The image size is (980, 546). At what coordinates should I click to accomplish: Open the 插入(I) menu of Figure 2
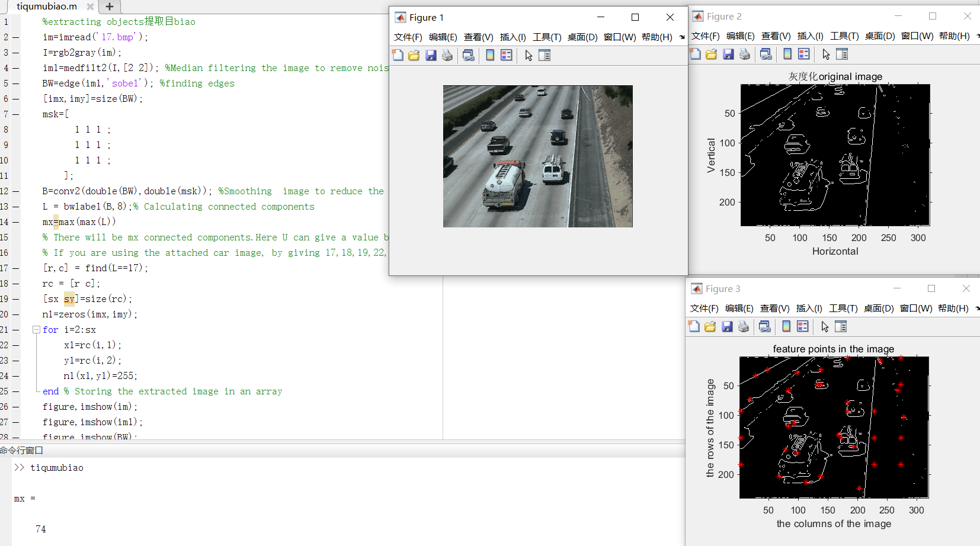point(809,36)
